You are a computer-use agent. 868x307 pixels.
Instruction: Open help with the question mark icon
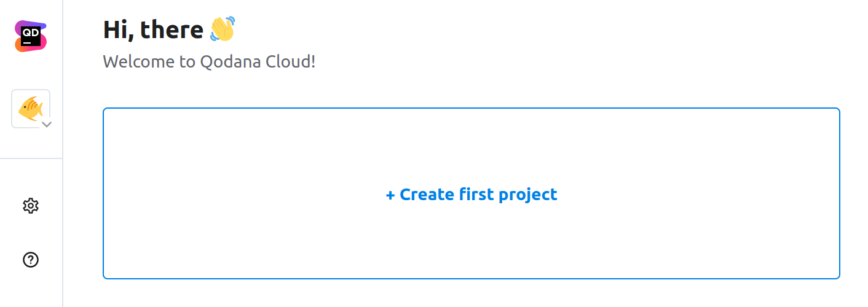tap(31, 260)
